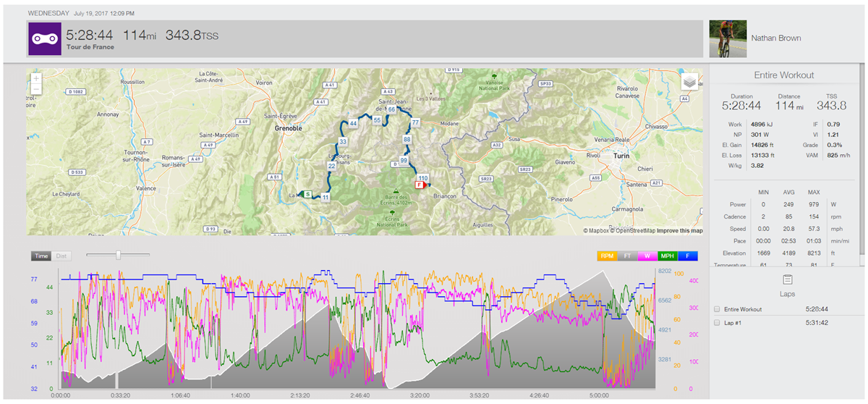868x404 pixels.
Task: Select mile marker 88 on the route
Action: [x=407, y=139]
